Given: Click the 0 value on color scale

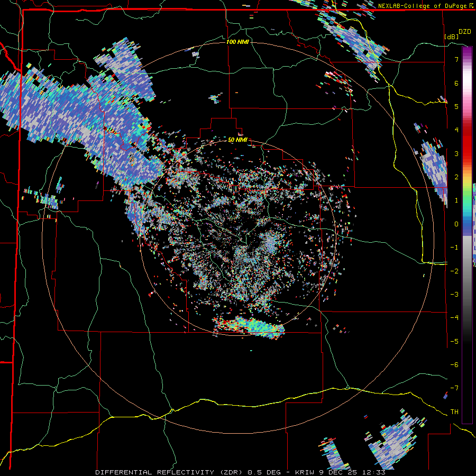Looking at the screenshot, I should [x=456, y=224].
